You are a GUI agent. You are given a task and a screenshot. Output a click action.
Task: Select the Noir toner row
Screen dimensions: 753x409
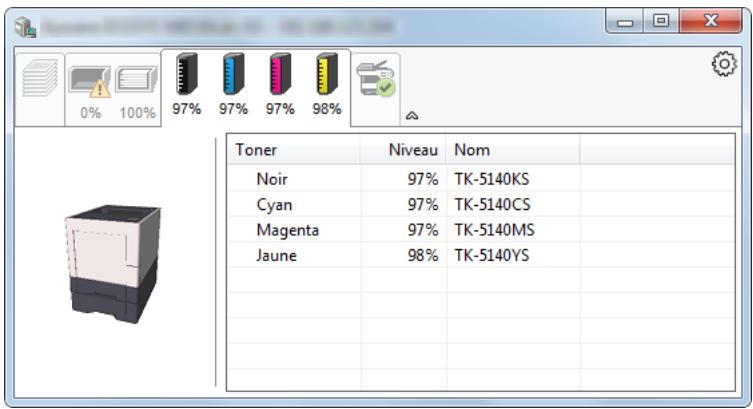(481, 179)
